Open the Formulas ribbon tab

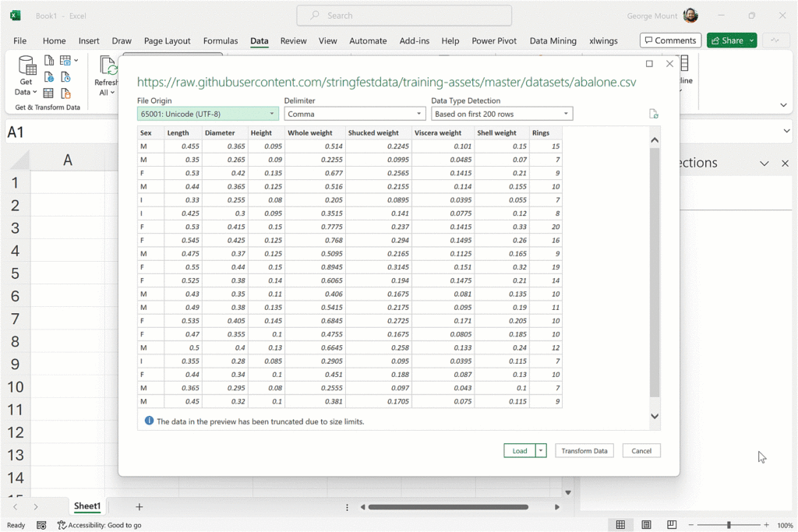coord(221,41)
